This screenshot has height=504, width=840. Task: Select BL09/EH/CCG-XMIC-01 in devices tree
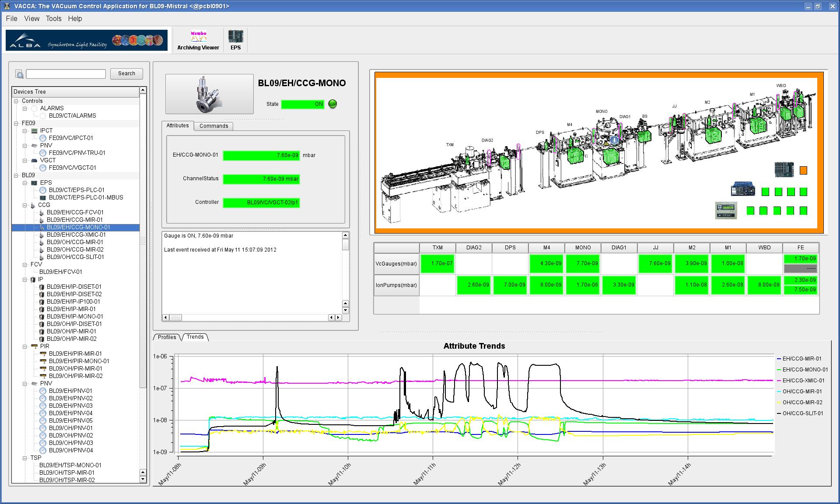coord(76,235)
